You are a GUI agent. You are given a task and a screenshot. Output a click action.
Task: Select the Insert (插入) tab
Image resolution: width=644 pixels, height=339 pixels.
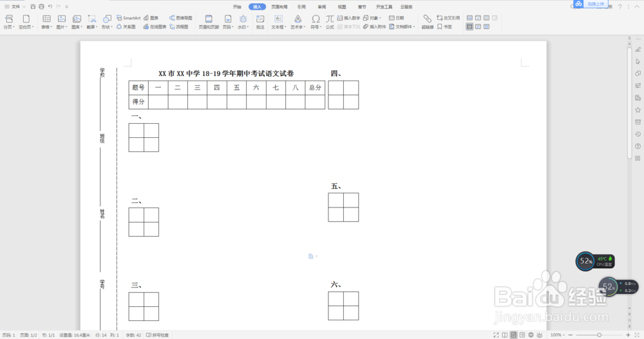coord(257,6)
